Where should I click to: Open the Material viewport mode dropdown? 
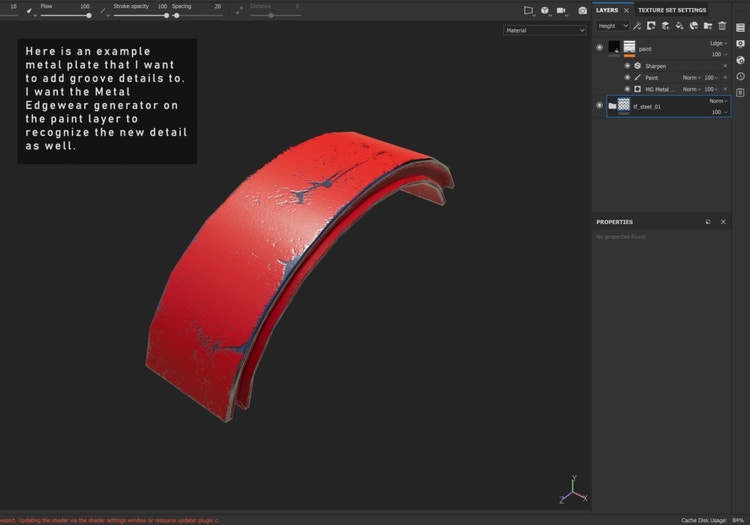[545, 30]
